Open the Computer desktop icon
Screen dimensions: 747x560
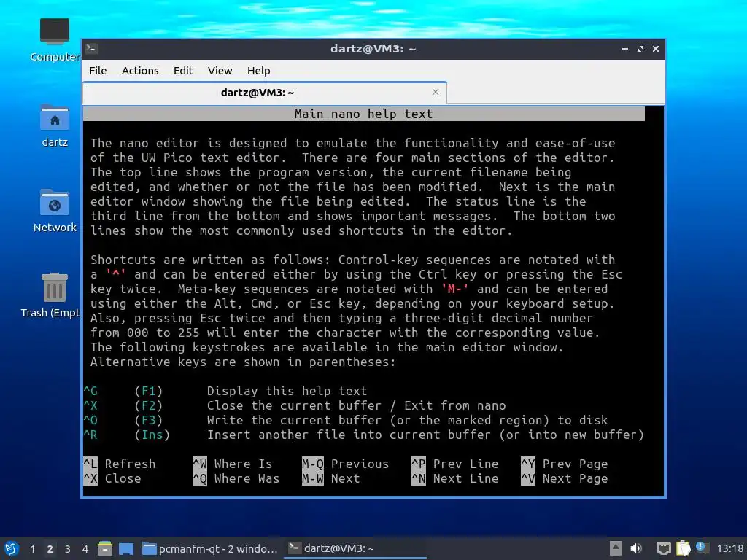pyautogui.click(x=54, y=40)
